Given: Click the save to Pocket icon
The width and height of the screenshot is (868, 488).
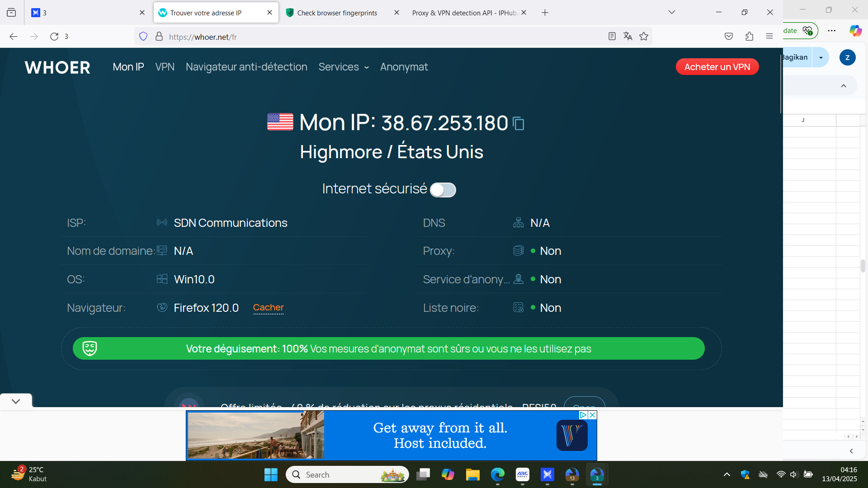Looking at the screenshot, I should [729, 37].
